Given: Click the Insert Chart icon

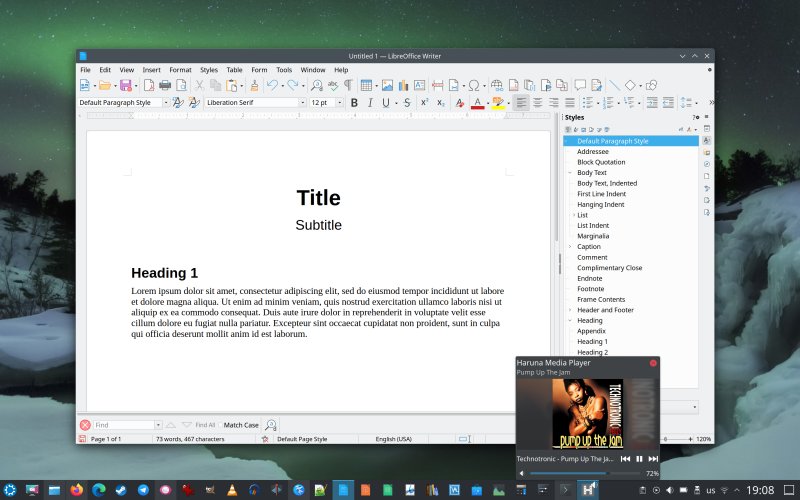Looking at the screenshot, I should [x=404, y=85].
